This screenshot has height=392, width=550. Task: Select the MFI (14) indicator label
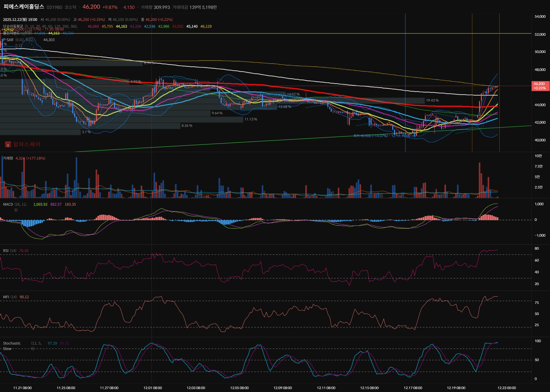(10, 297)
